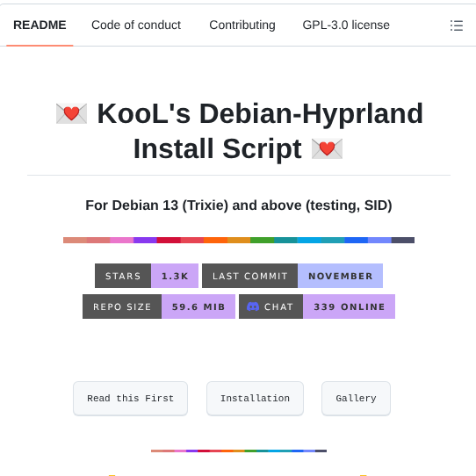Open the Last Commit November badge

[x=292, y=276]
